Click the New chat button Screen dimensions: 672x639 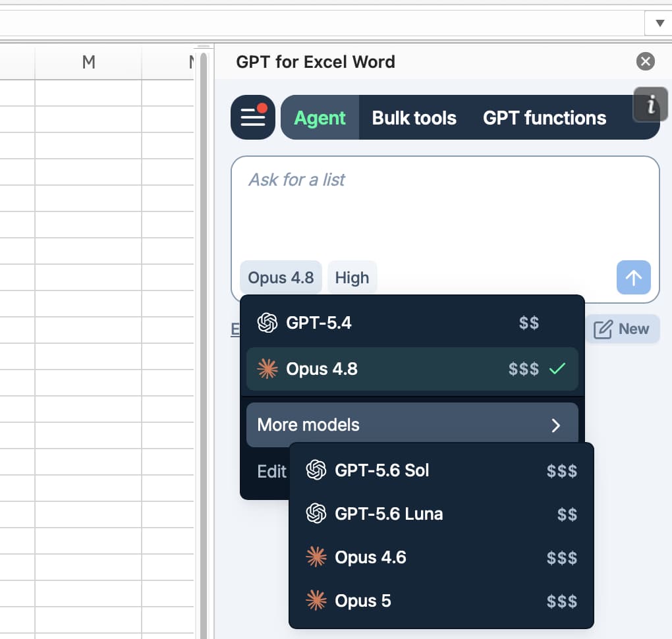(621, 329)
